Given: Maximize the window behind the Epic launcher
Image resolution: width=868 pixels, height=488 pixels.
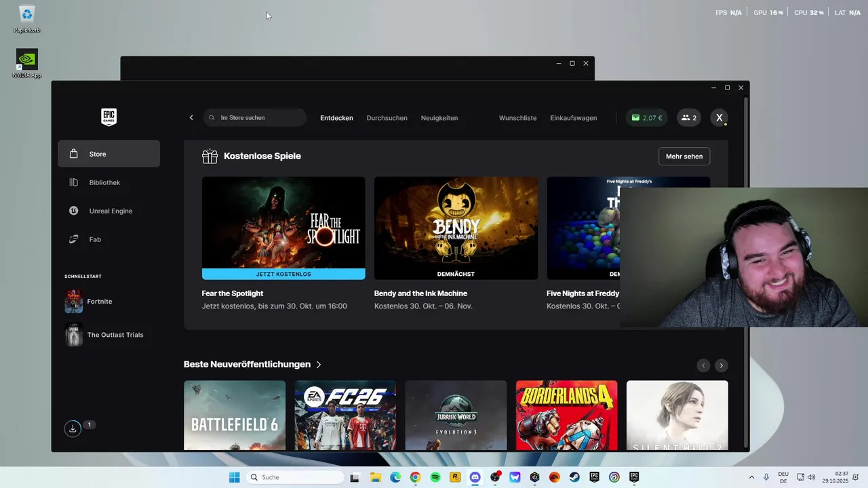Looking at the screenshot, I should (x=572, y=63).
